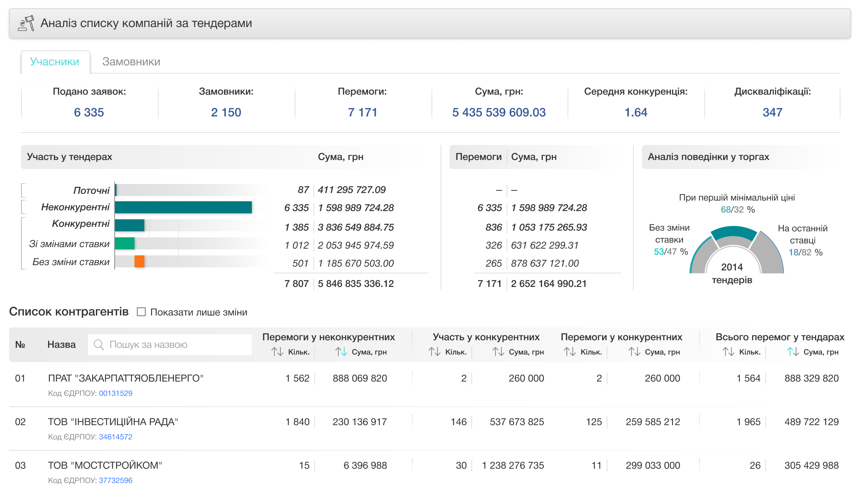860x504 pixels.
Task: Open ЄДРПОУ code 37732596 link
Action: [115, 480]
